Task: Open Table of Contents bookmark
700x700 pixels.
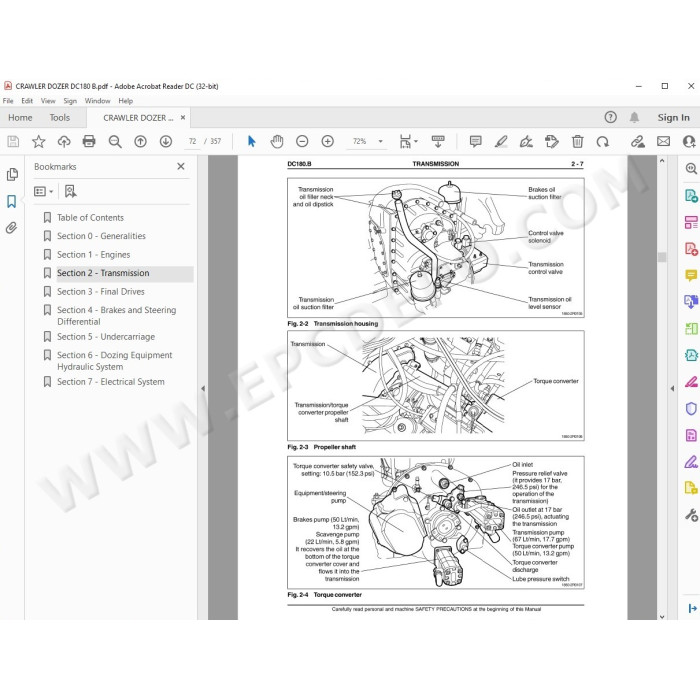Action: tap(90, 218)
